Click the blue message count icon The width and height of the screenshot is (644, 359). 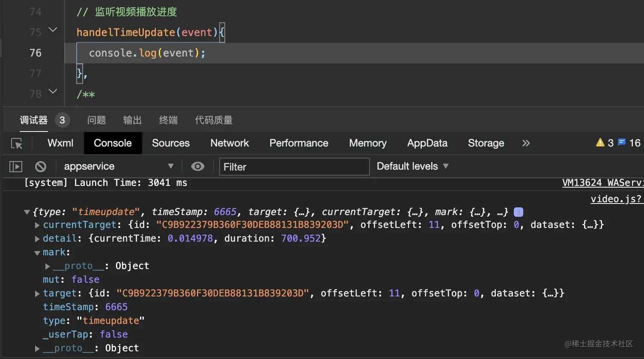(622, 143)
